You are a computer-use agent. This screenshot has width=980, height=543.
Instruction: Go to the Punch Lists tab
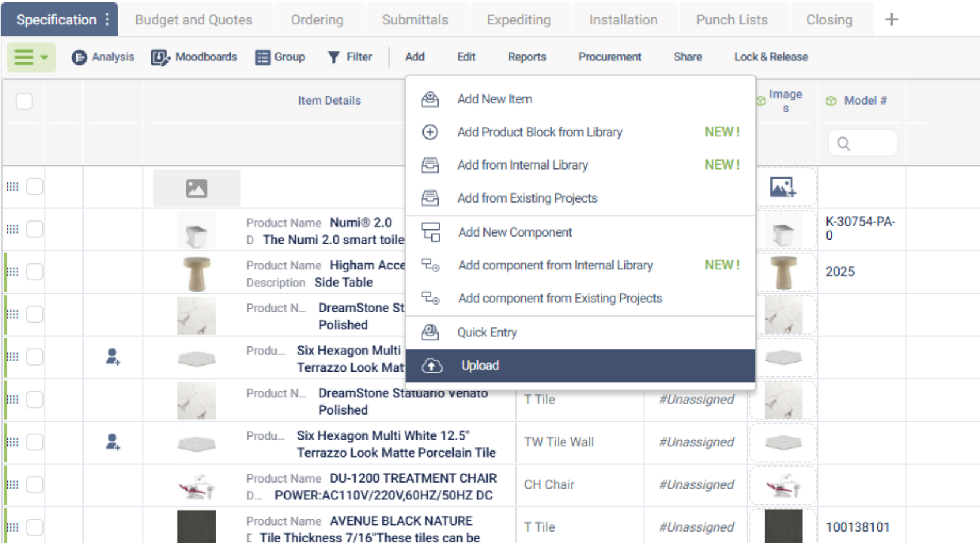point(732,20)
